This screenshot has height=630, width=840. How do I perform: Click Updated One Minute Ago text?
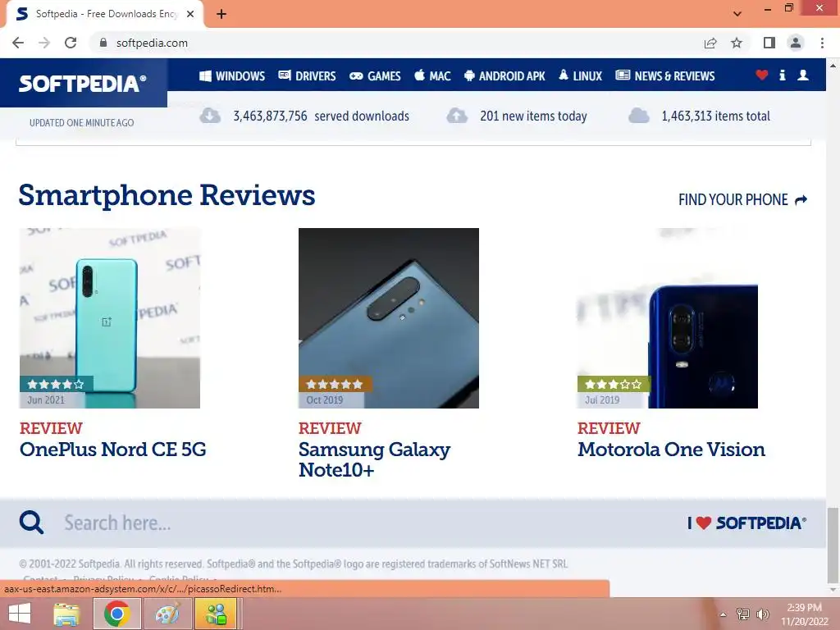pyautogui.click(x=81, y=123)
